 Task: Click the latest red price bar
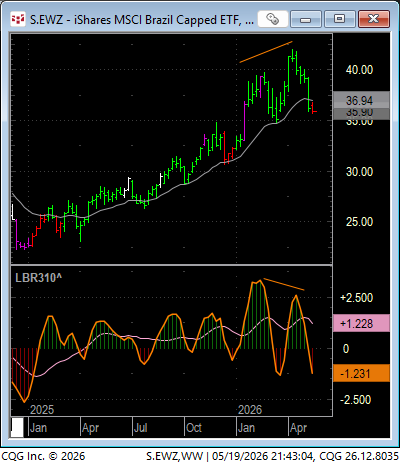coord(313,108)
